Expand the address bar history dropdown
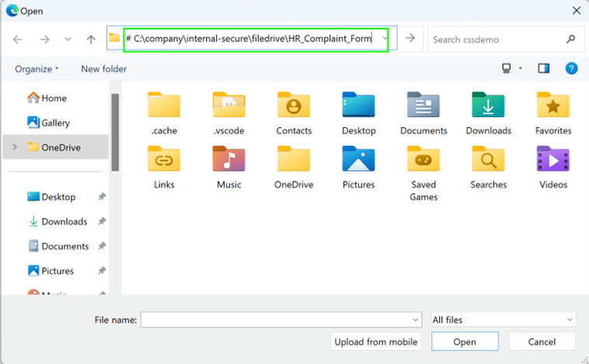Image resolution: width=589 pixels, height=364 pixels. pos(386,39)
